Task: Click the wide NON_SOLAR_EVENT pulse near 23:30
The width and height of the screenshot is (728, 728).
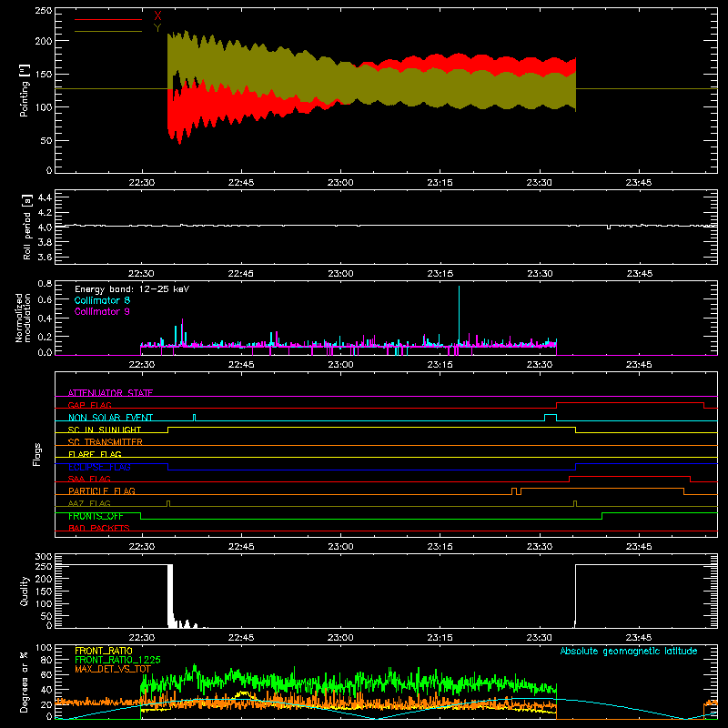Action: point(551,418)
